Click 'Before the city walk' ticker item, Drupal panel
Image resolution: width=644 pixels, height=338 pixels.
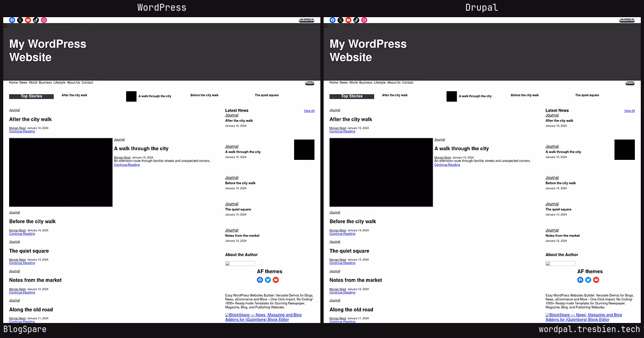point(525,95)
